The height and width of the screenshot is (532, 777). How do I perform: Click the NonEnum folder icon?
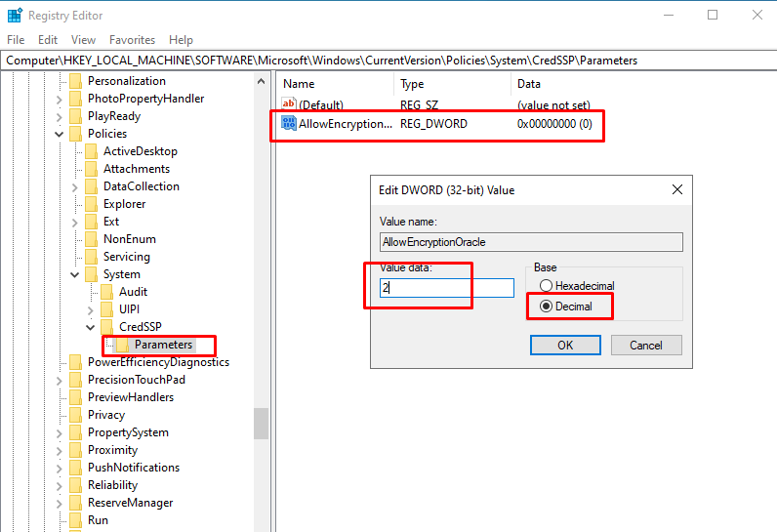pyautogui.click(x=91, y=239)
